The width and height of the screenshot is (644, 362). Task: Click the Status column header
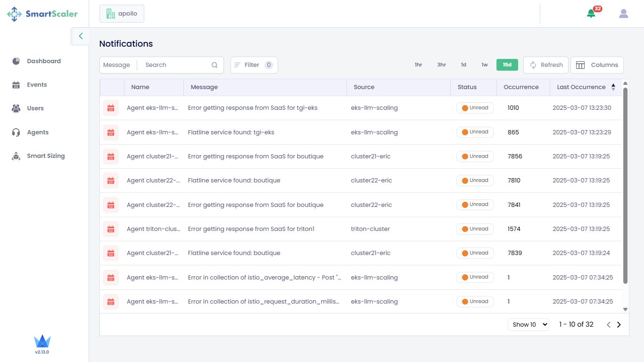point(473,87)
